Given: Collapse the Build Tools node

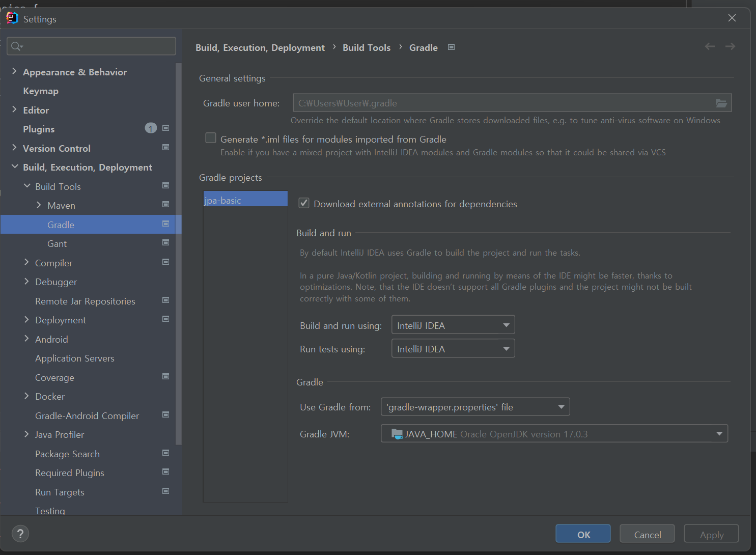Looking at the screenshot, I should 27,186.
